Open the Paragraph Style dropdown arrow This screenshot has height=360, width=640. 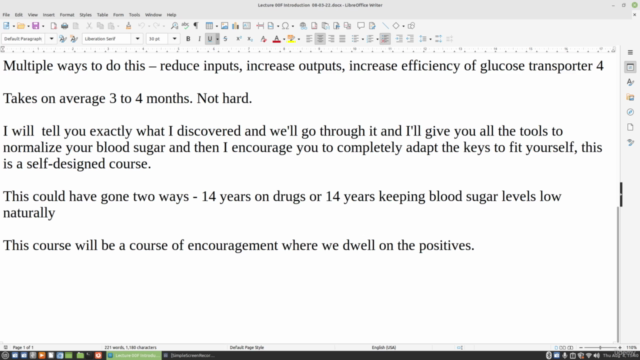pyautogui.click(x=51, y=39)
